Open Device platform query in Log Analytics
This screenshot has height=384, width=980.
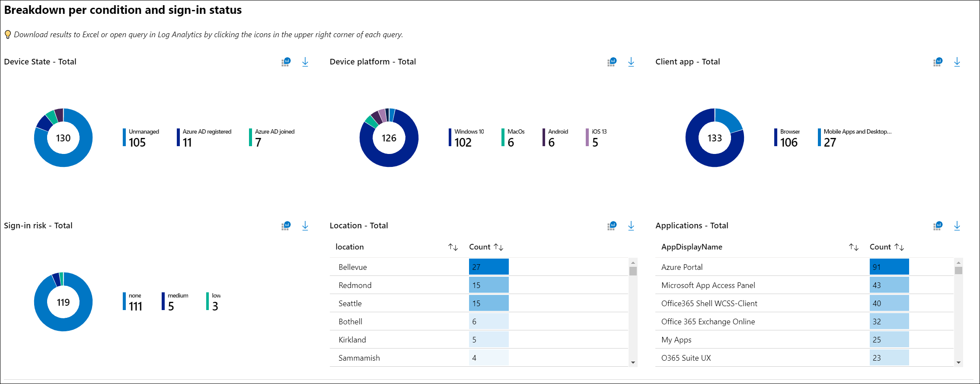[612, 62]
